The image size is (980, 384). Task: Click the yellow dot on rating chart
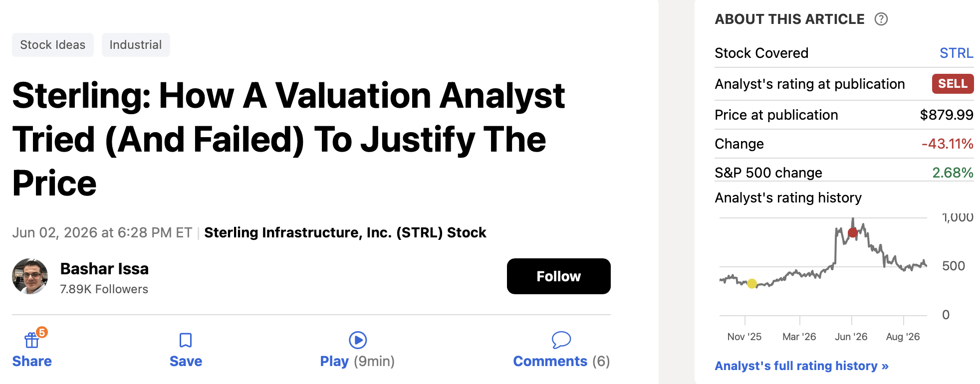pos(752,284)
